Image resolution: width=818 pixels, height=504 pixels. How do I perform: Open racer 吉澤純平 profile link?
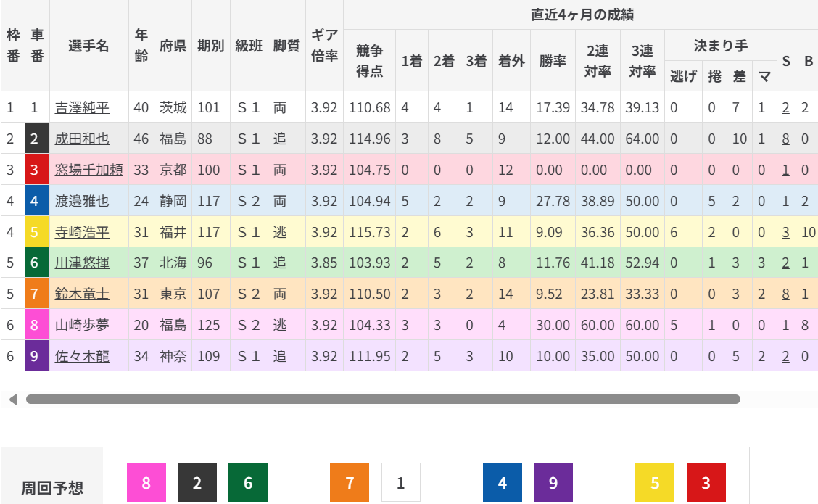[82, 108]
